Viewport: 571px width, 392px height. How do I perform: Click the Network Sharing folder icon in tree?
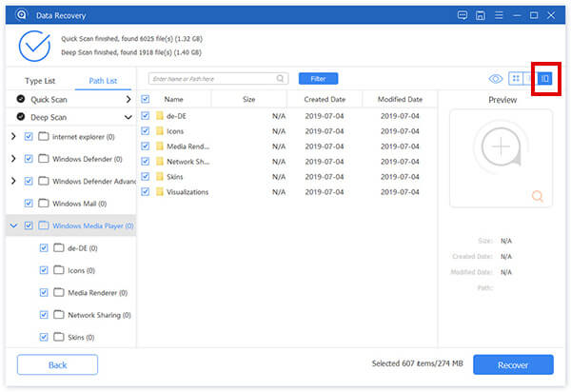[x=59, y=315]
